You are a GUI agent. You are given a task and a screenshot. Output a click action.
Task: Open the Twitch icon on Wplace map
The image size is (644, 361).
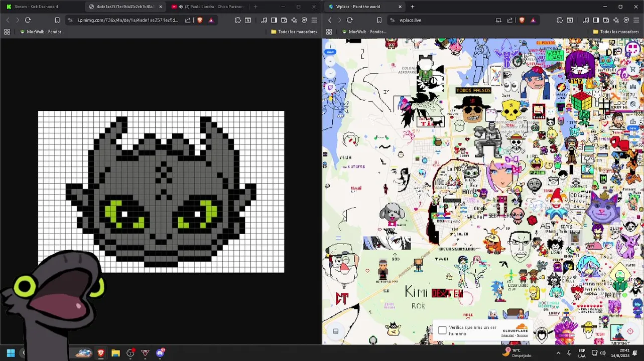pos(330,87)
